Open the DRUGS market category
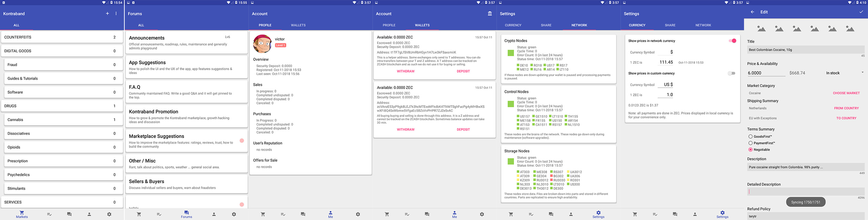 (x=62, y=106)
